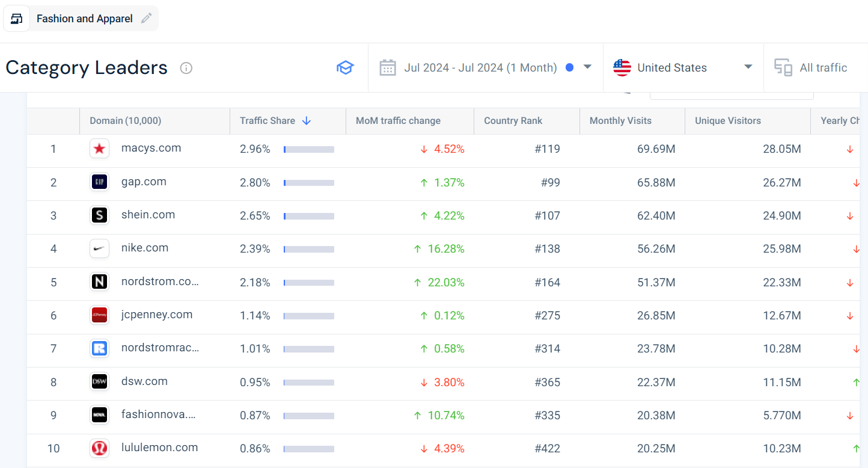The height and width of the screenshot is (468, 868).
Task: Click the macys.com traffic share bar
Action: pyautogui.click(x=309, y=149)
